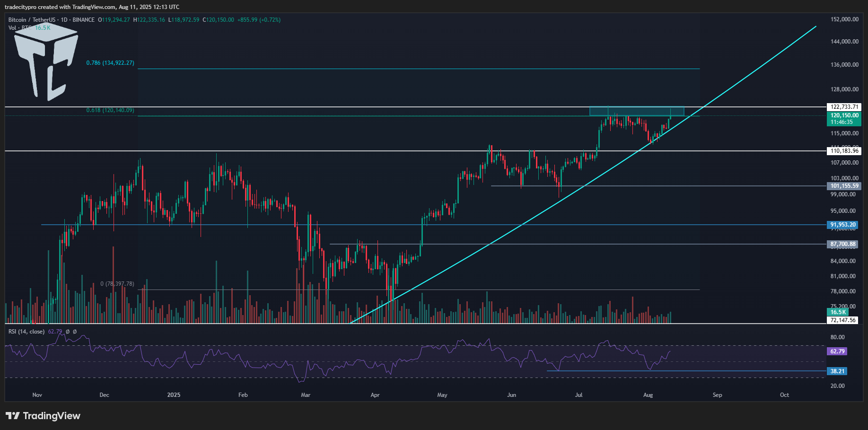This screenshot has width=868, height=430.
Task: Click the Vol · BTC indicator label
Action: (x=20, y=28)
